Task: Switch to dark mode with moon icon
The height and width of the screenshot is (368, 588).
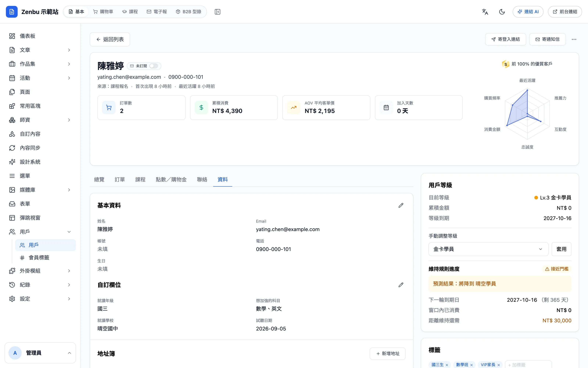Action: (x=502, y=12)
